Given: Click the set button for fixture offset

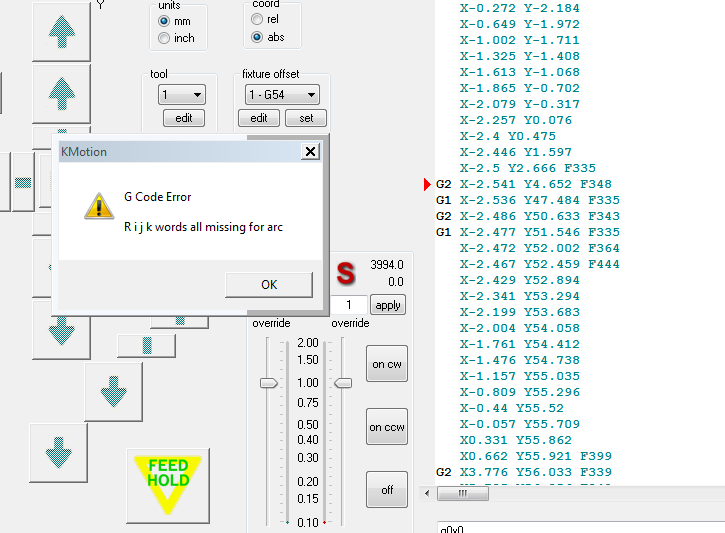Looking at the screenshot, I should tap(306, 118).
